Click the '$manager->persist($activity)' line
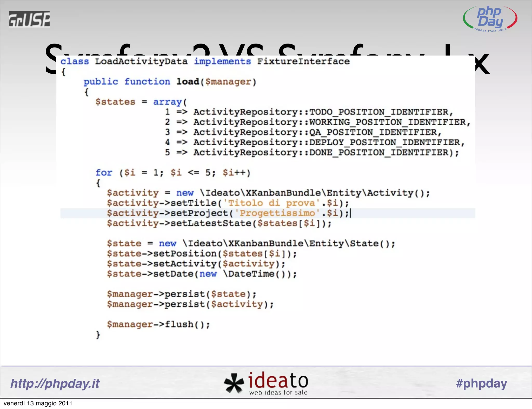 (x=190, y=304)
